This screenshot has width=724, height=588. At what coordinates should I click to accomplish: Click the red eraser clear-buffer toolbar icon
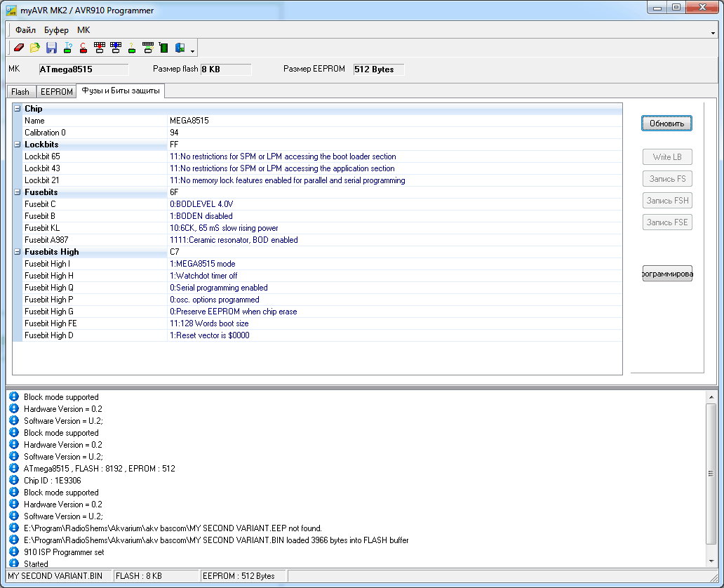pyautogui.click(x=19, y=48)
